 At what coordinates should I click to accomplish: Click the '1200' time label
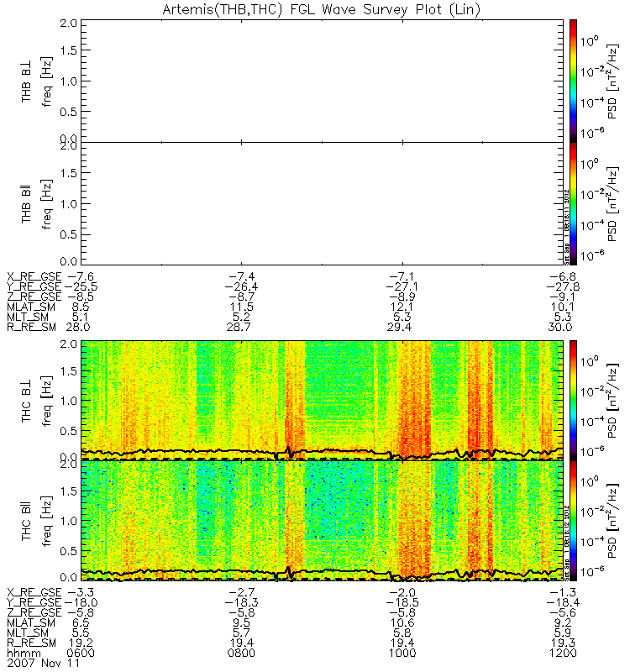point(563,654)
